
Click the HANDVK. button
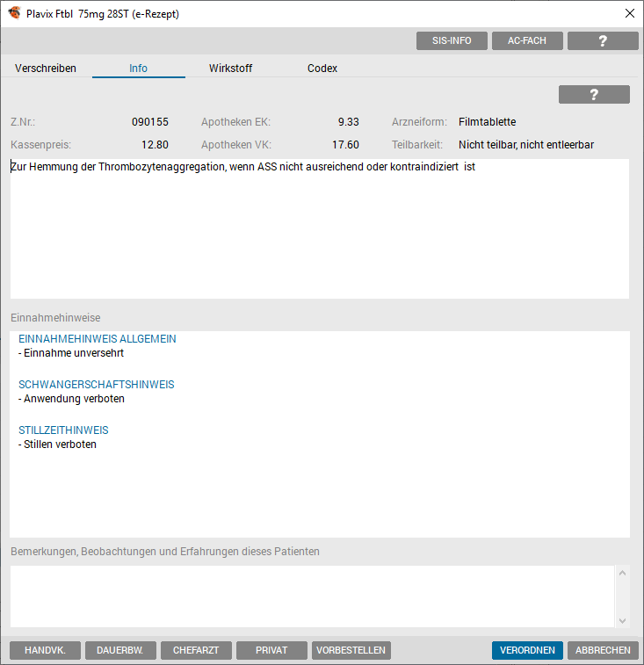click(x=45, y=650)
